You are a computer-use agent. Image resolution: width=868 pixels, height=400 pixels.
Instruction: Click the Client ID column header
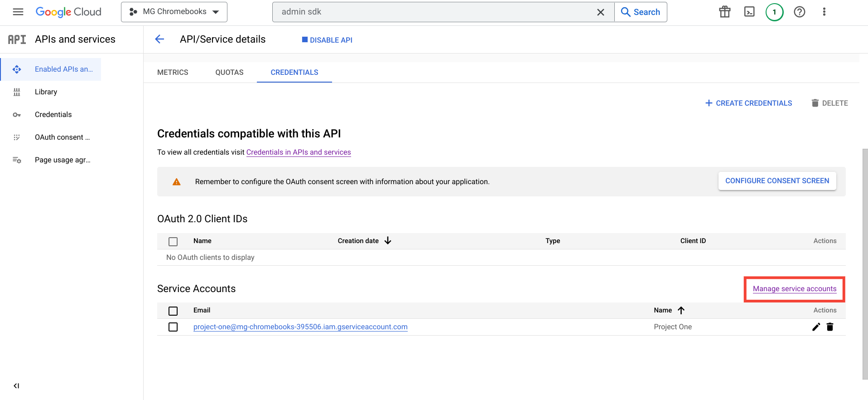click(x=693, y=241)
